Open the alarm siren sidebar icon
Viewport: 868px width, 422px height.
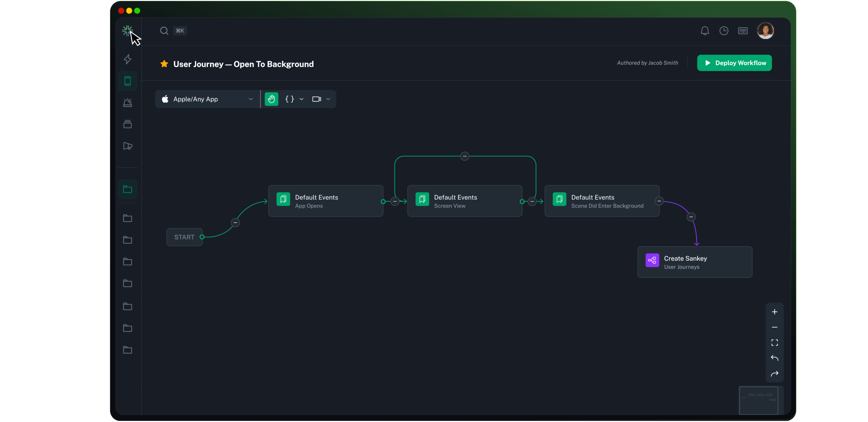coord(127,102)
